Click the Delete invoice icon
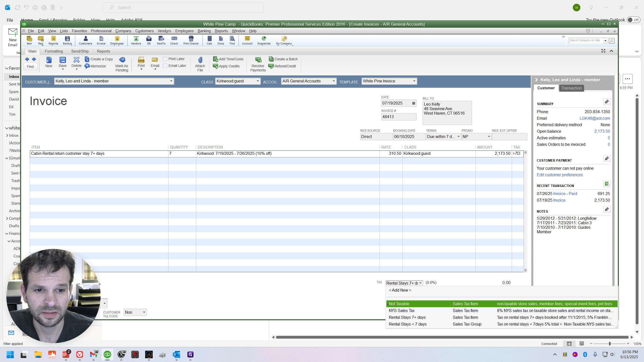 (76, 62)
